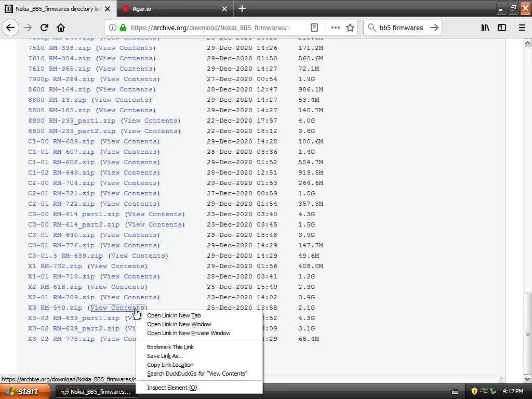Open the C3-00 RM-614_part2.zip link

coord(74,224)
